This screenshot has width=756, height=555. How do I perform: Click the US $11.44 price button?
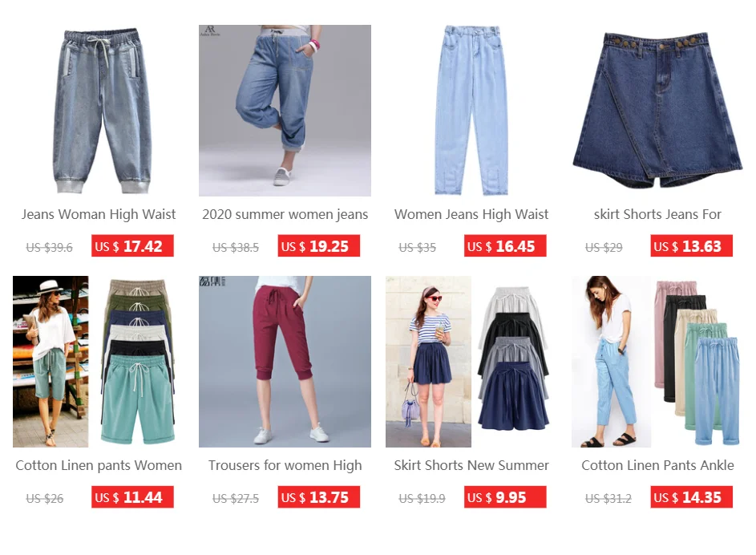tap(132, 497)
